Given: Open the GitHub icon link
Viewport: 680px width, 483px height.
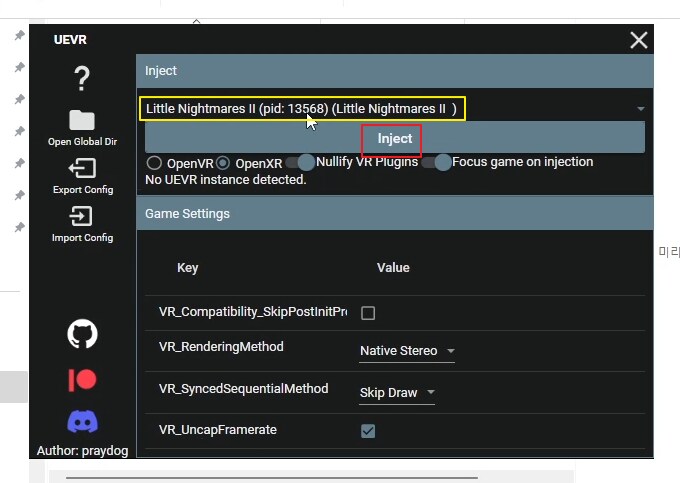Looking at the screenshot, I should point(82,334).
